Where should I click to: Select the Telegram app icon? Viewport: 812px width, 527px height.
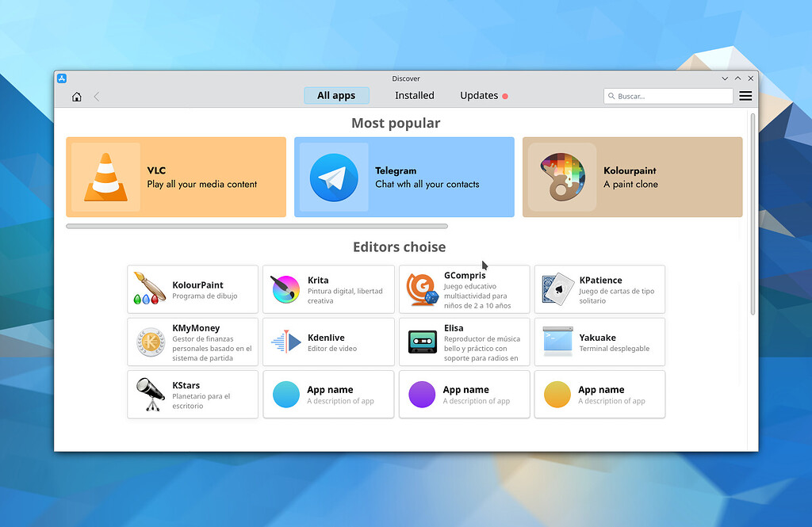click(334, 176)
